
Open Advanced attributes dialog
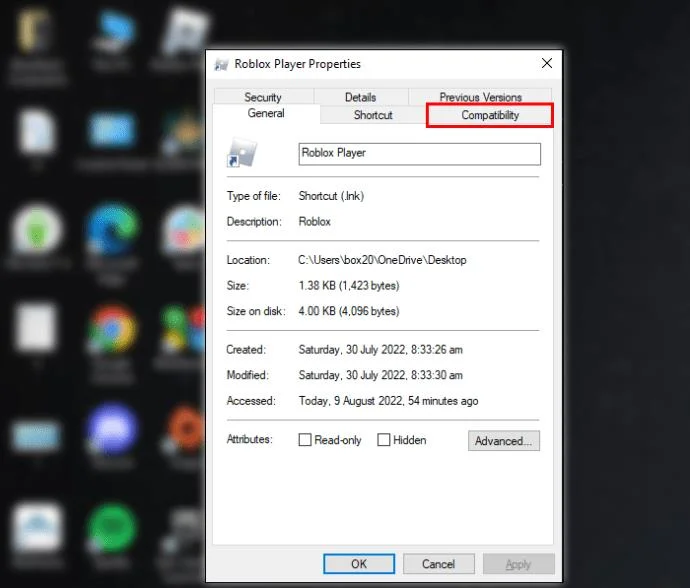coord(504,441)
